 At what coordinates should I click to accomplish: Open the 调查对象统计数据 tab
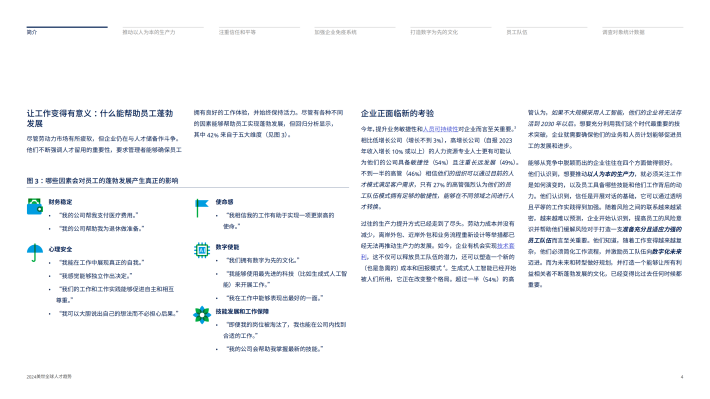(x=623, y=32)
